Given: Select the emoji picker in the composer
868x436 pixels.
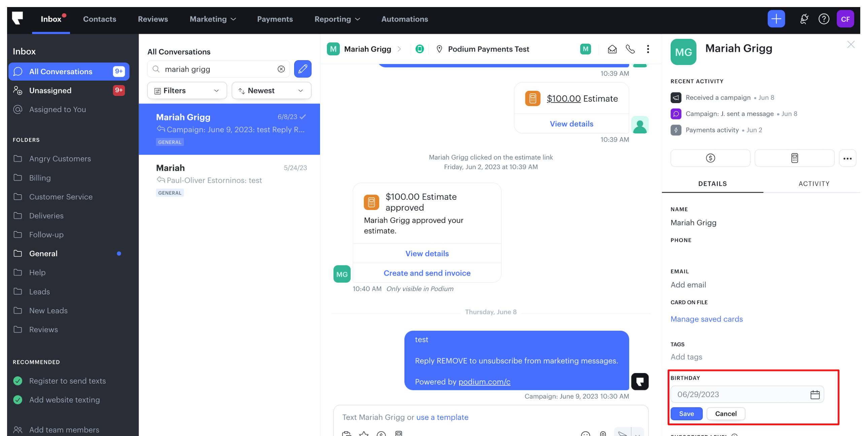Looking at the screenshot, I should click(585, 434).
